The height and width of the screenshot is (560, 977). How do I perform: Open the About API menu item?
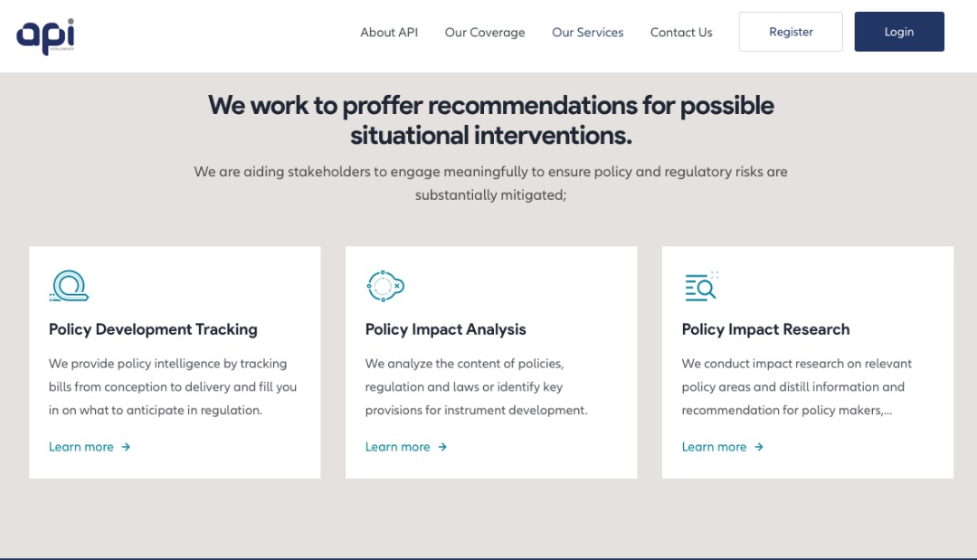[x=389, y=33]
